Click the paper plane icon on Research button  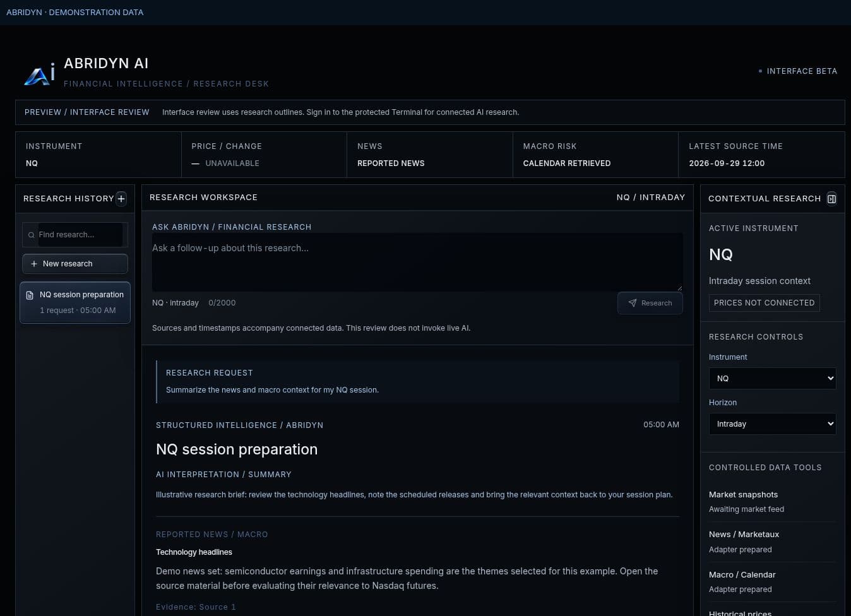[633, 303]
